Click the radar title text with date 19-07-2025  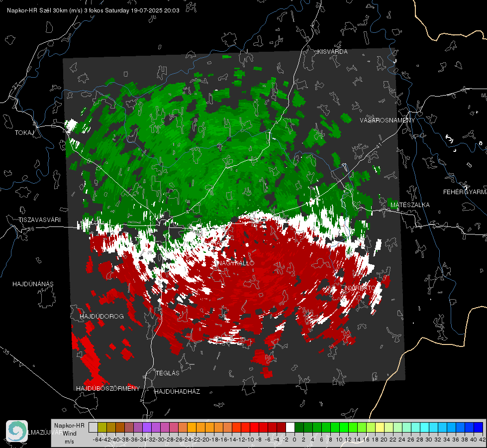click(93, 10)
